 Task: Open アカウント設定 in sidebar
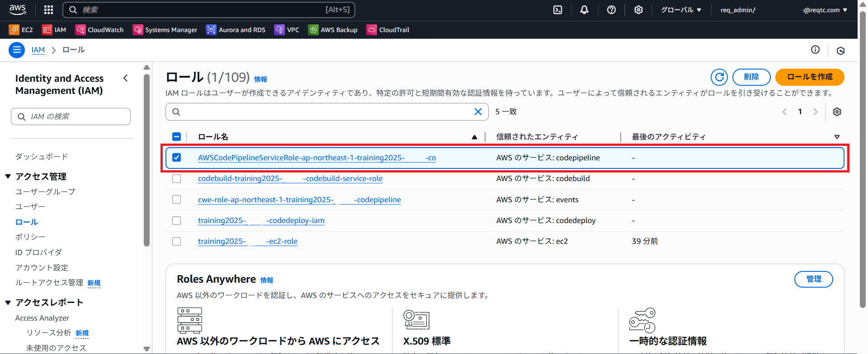(42, 268)
